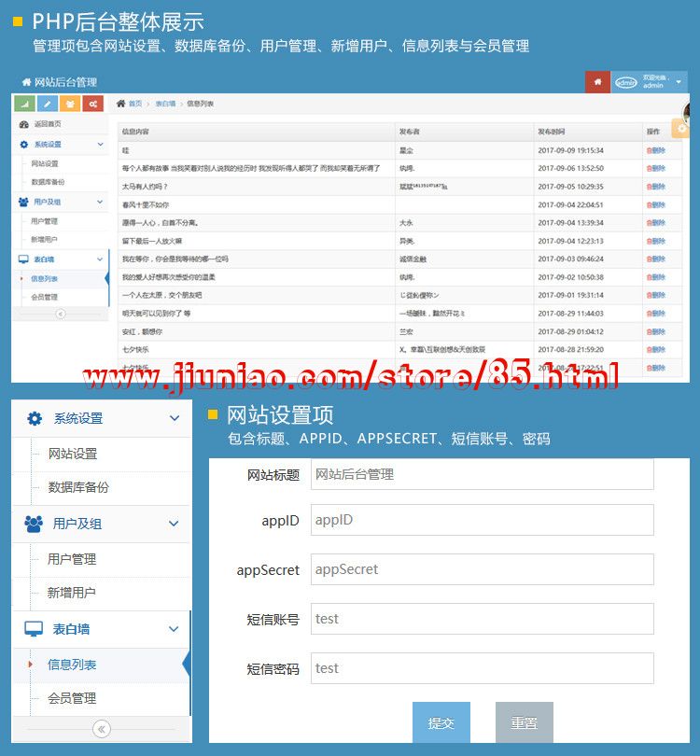This screenshot has height=756, width=700.
Task: Delete the entry dated 2017-08-28 21:59:20
Action: (x=655, y=350)
